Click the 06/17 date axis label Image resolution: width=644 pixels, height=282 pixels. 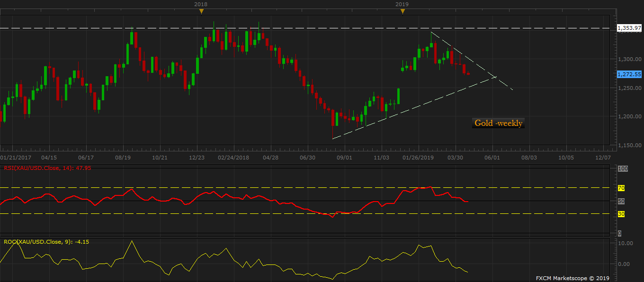point(86,158)
